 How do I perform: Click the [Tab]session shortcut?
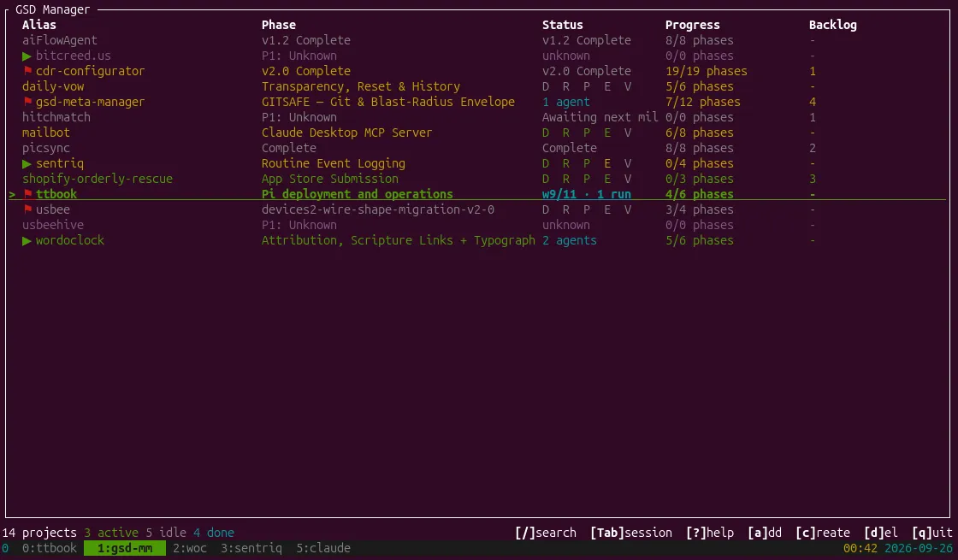coord(631,533)
